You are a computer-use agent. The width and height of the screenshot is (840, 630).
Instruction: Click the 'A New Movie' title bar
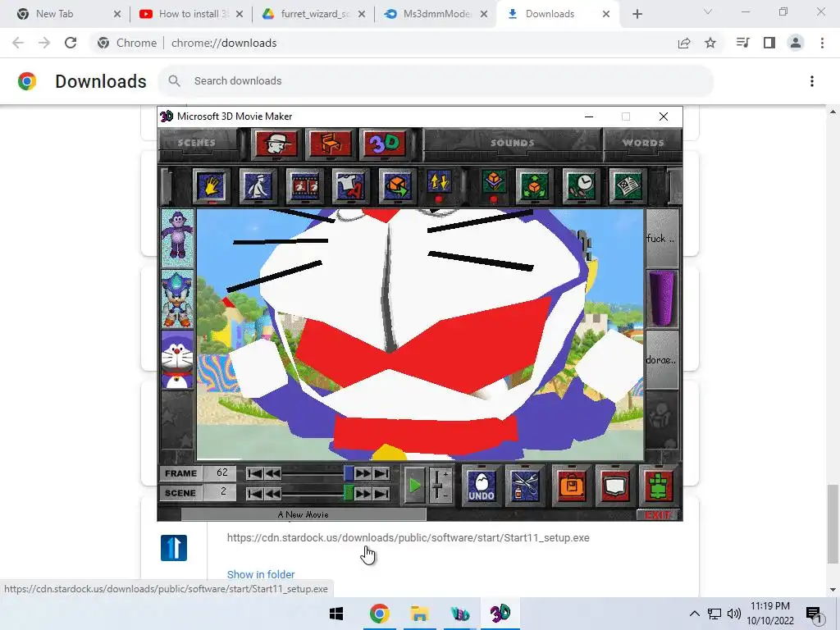click(304, 514)
